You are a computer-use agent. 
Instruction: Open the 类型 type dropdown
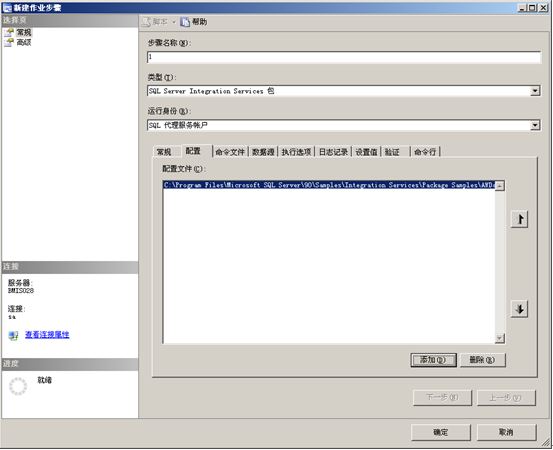pos(535,91)
